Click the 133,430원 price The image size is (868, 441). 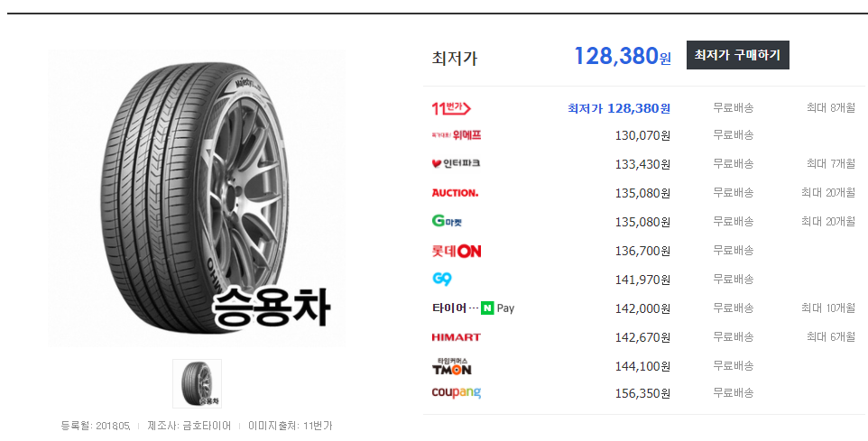pyautogui.click(x=642, y=164)
